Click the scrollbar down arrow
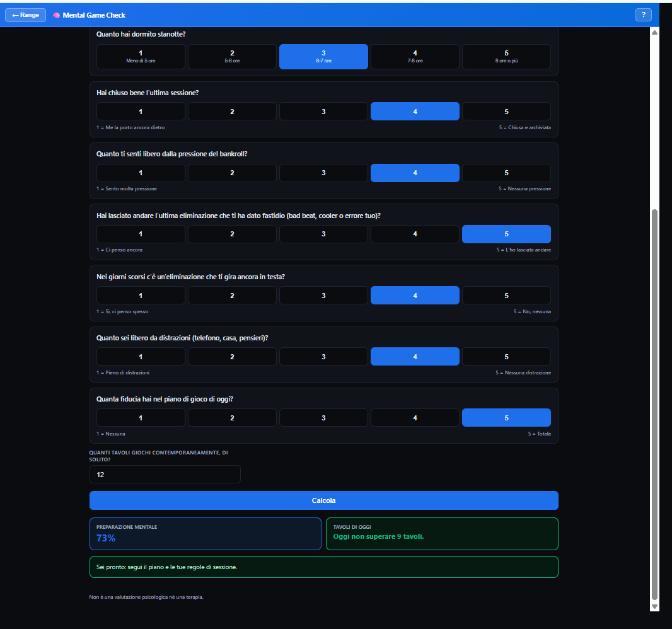Viewport: 672px width, 629px height. (654, 606)
